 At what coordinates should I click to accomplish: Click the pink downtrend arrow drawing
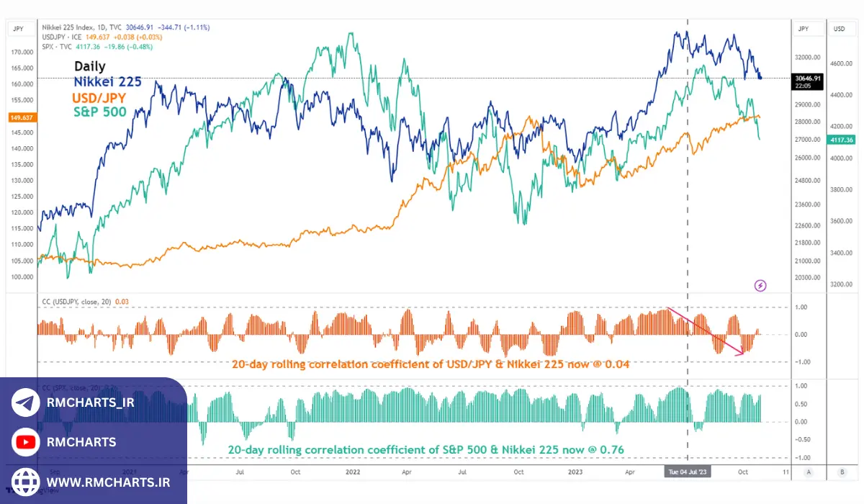click(705, 330)
